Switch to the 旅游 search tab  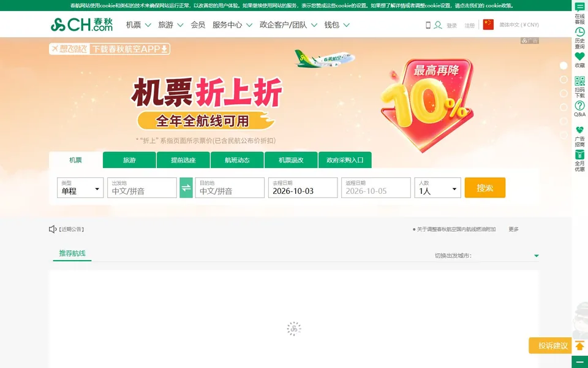pos(129,160)
